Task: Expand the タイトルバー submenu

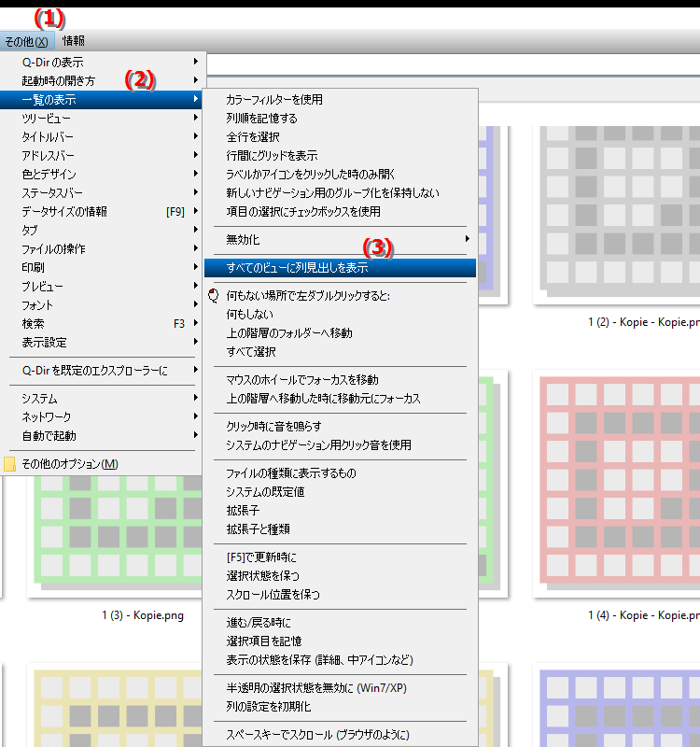Action: pyautogui.click(x=101, y=136)
